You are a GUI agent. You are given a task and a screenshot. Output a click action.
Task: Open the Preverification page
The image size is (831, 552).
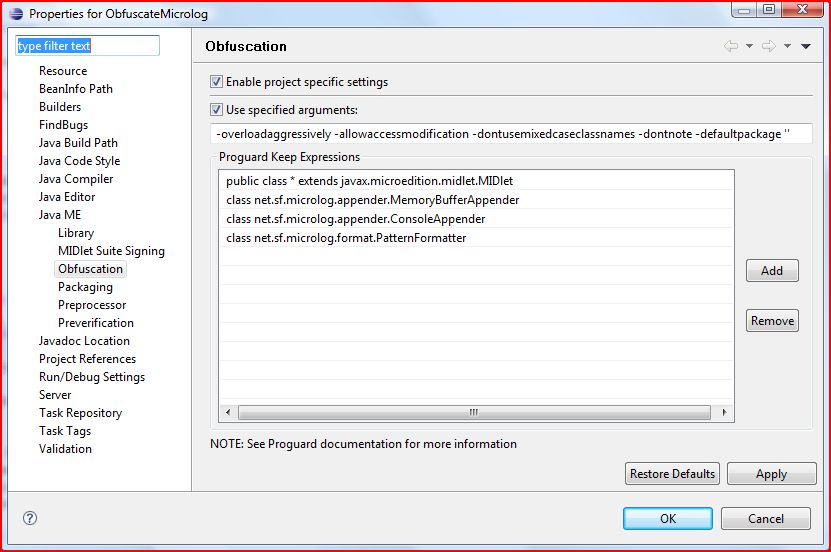coord(96,323)
